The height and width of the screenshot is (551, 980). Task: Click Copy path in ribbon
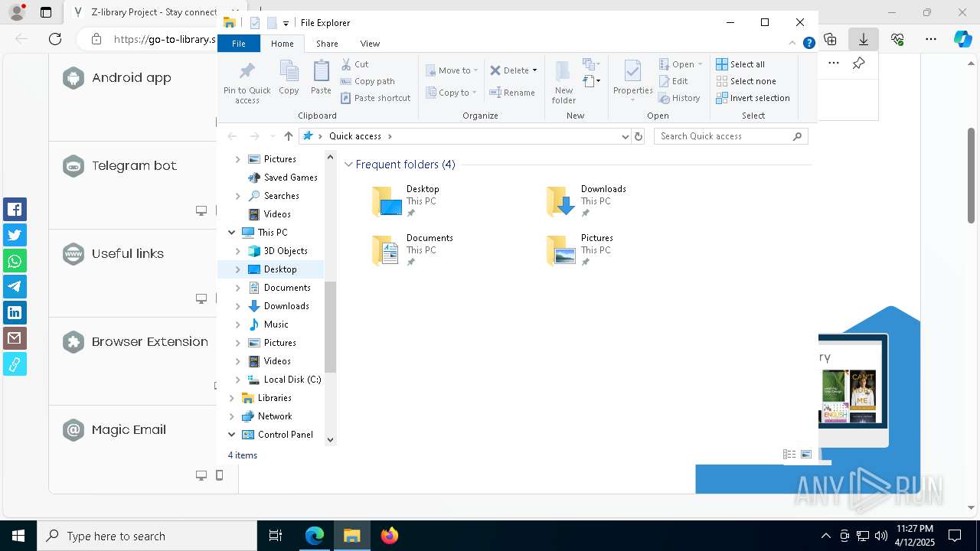coord(367,81)
